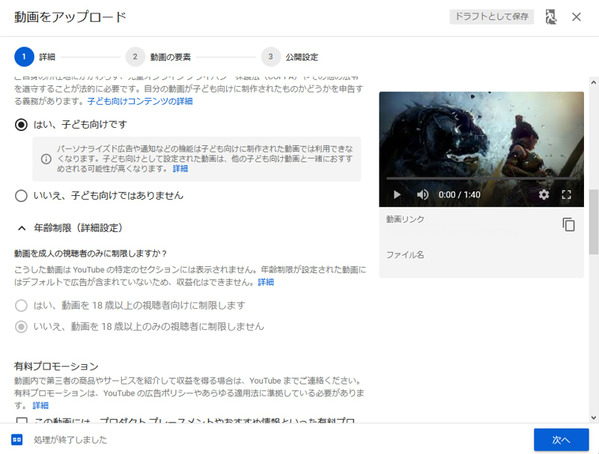The width and height of the screenshot is (599, 454).
Task: Open the preview player settings gear
Action: (544, 195)
